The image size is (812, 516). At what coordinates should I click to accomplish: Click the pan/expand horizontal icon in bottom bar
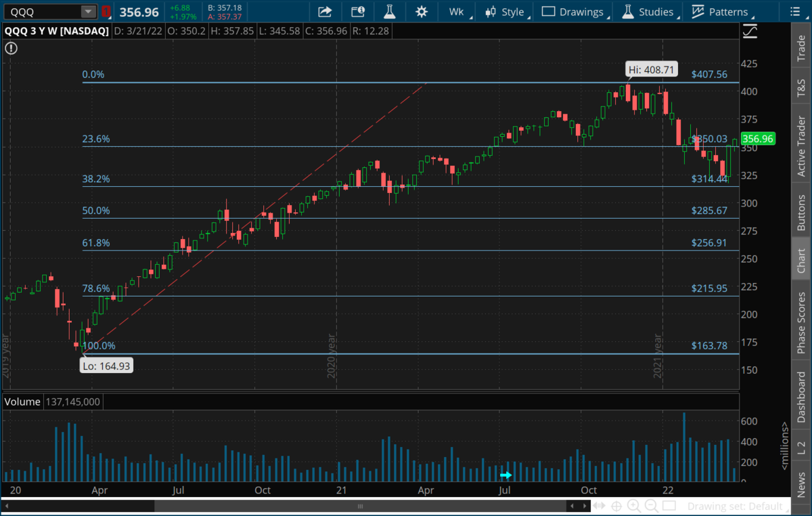pyautogui.click(x=600, y=506)
